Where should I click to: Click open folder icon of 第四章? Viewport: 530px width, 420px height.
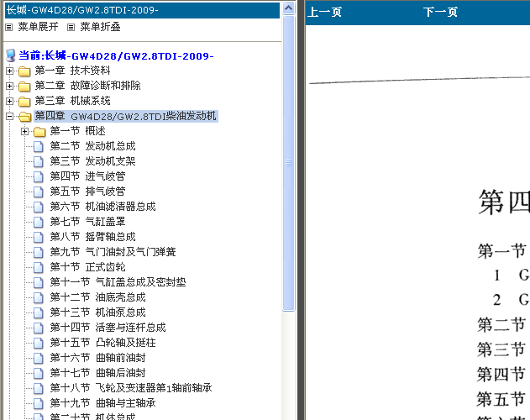coord(25,117)
